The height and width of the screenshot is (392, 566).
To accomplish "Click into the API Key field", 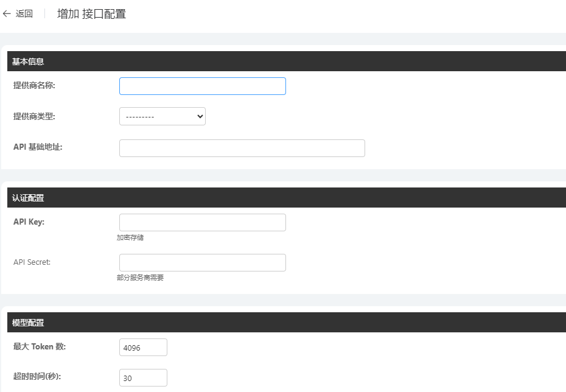I will pos(202,222).
